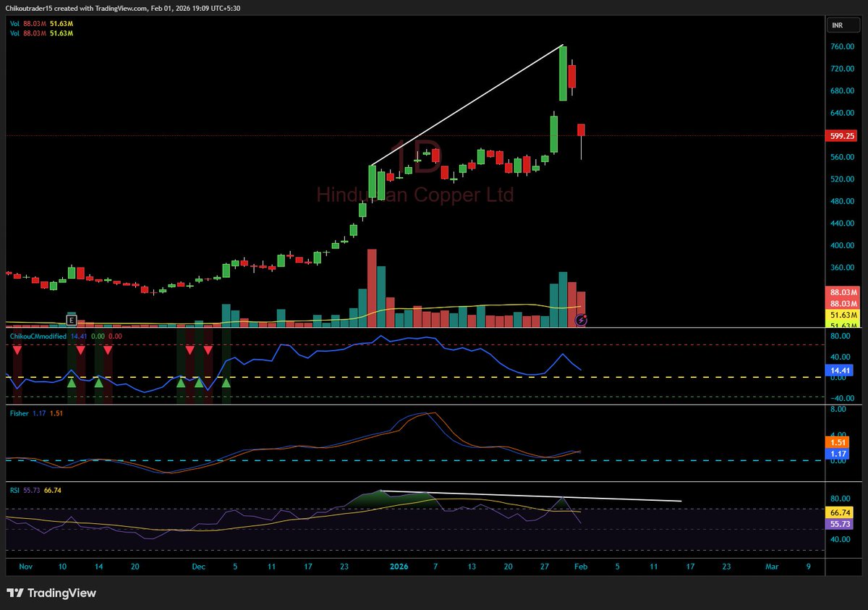The height and width of the screenshot is (610, 868).
Task: Click the -40.00 label on Chikou scale
Action: point(843,398)
